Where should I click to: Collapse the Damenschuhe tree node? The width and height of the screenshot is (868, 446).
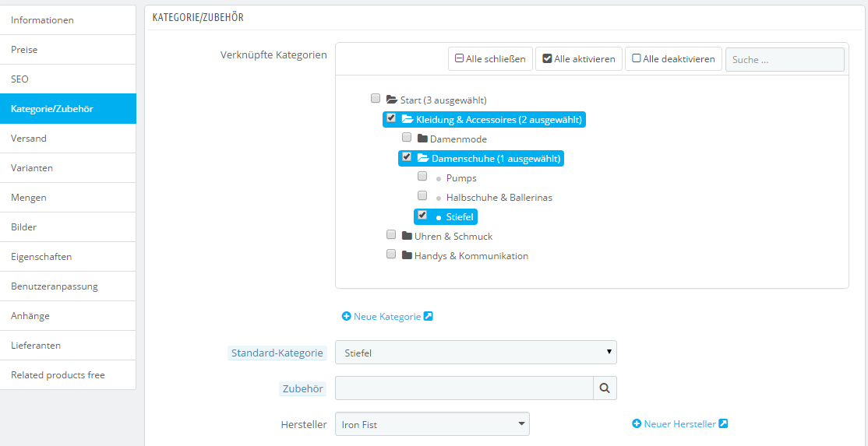(x=423, y=158)
